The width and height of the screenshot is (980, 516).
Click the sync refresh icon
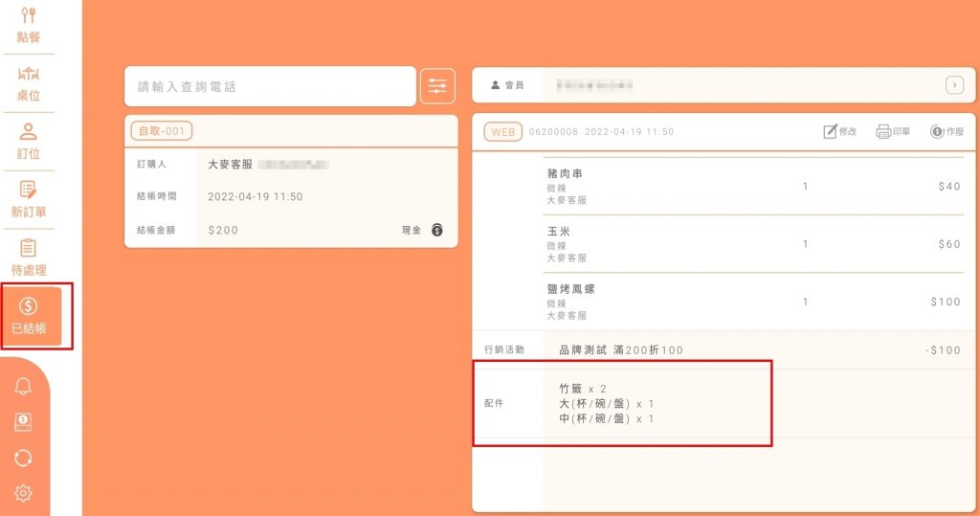tap(24, 458)
